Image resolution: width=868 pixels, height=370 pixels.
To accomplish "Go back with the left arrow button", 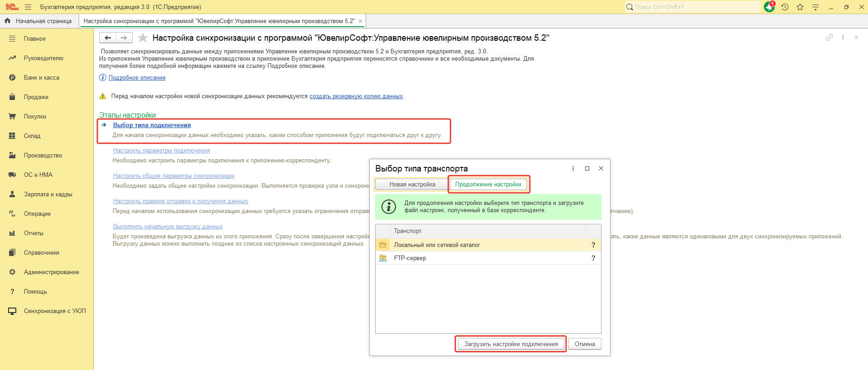I will [108, 38].
